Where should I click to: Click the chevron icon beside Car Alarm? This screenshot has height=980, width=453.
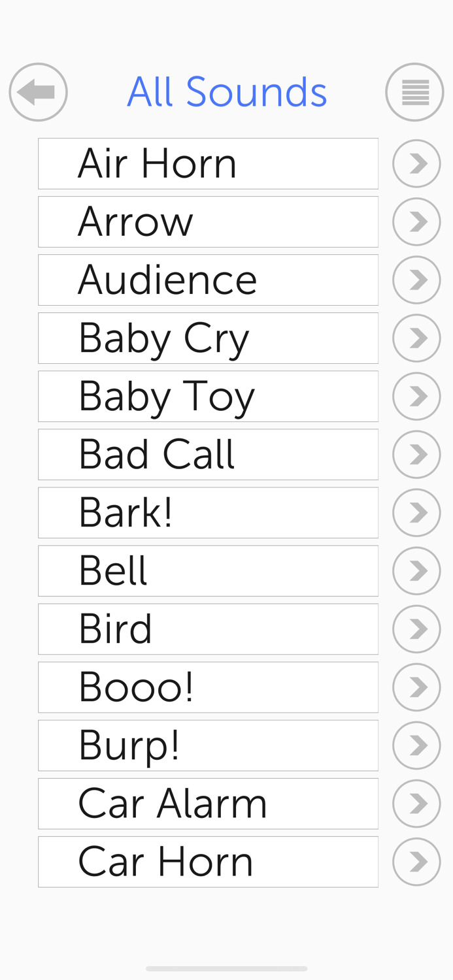416,804
